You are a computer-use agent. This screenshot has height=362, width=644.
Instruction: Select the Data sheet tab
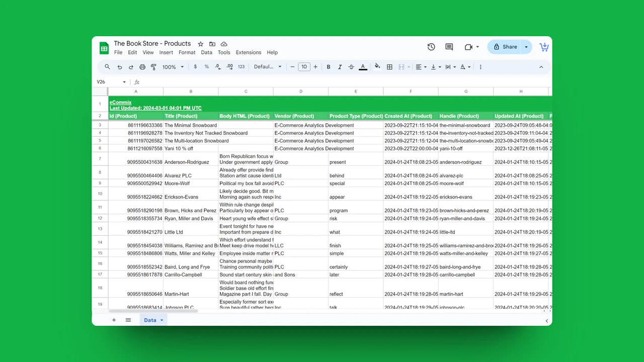150,320
